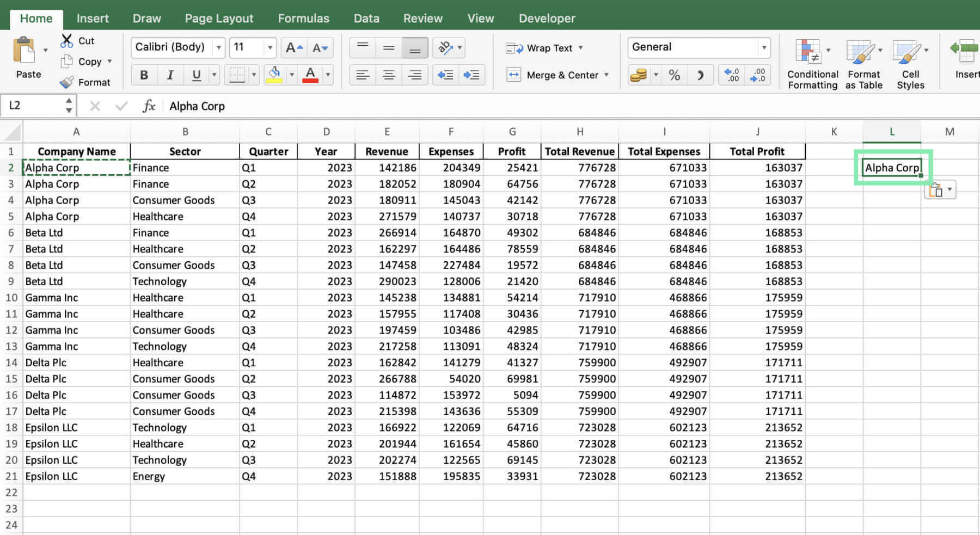
Task: Click the Increase Decimal icon
Action: 731,75
